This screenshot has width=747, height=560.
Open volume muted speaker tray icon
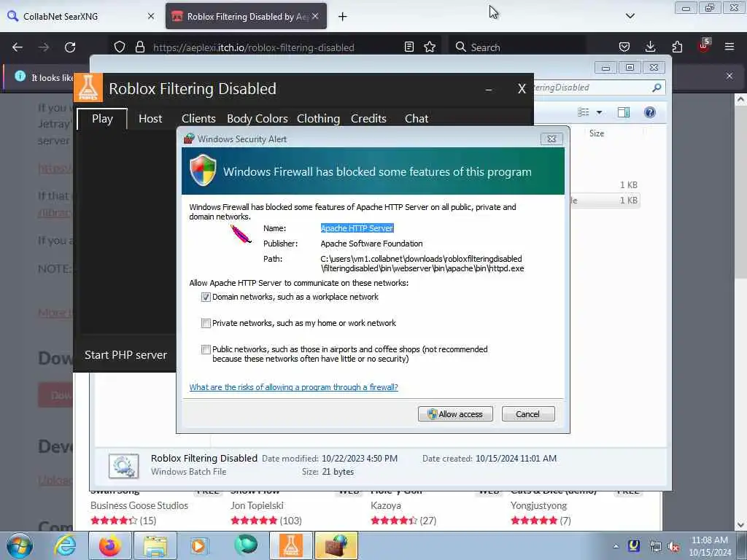673,547
